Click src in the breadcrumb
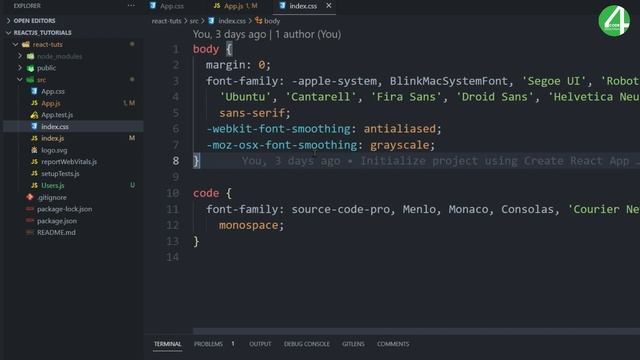 194,21
